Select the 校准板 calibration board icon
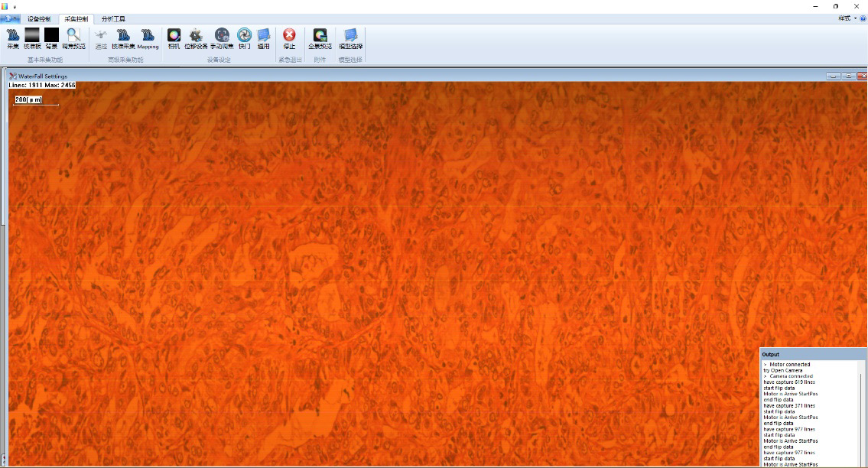Screen dimensions: 868x468 coord(32,37)
